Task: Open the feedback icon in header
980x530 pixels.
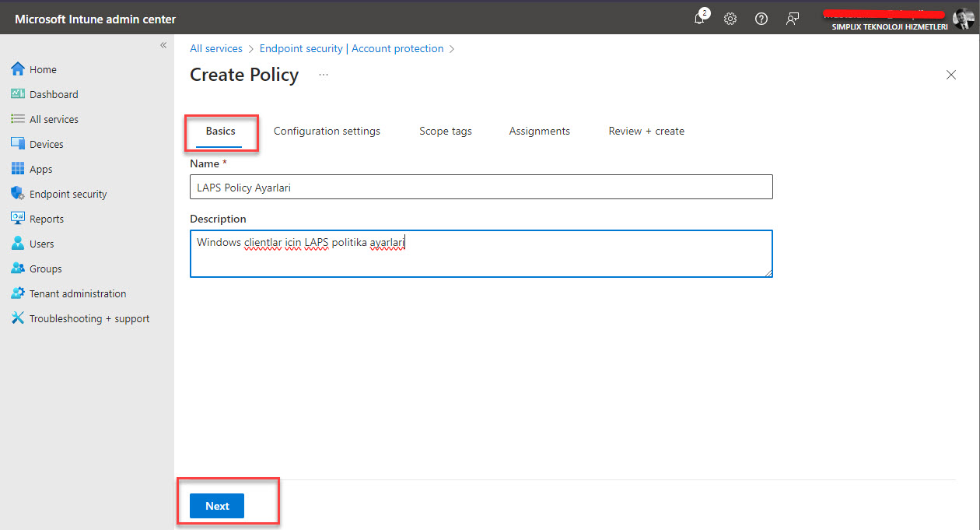Action: coord(793,19)
